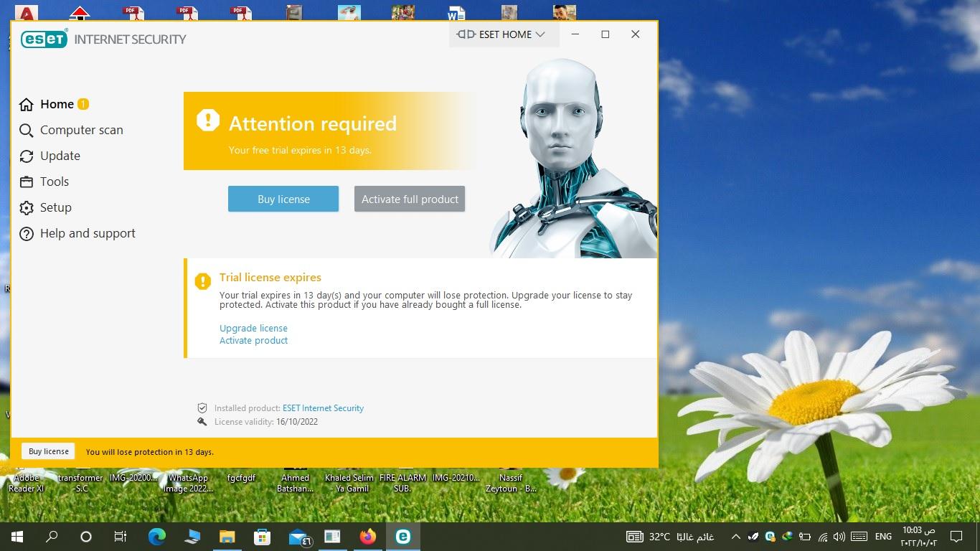
Task: Open Cortana from the taskbar
Action: coord(86,537)
